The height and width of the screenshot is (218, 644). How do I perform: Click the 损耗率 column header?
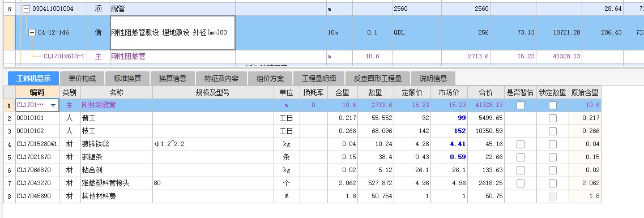313,92
